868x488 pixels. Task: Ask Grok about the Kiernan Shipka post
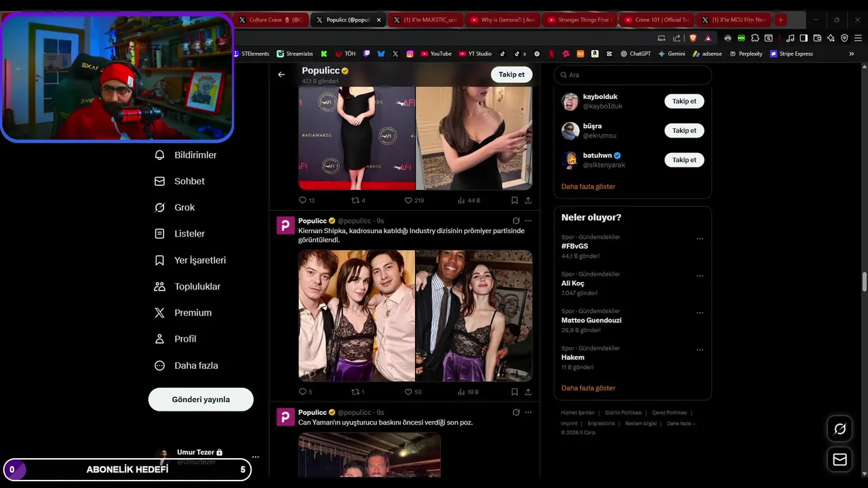tap(516, 220)
